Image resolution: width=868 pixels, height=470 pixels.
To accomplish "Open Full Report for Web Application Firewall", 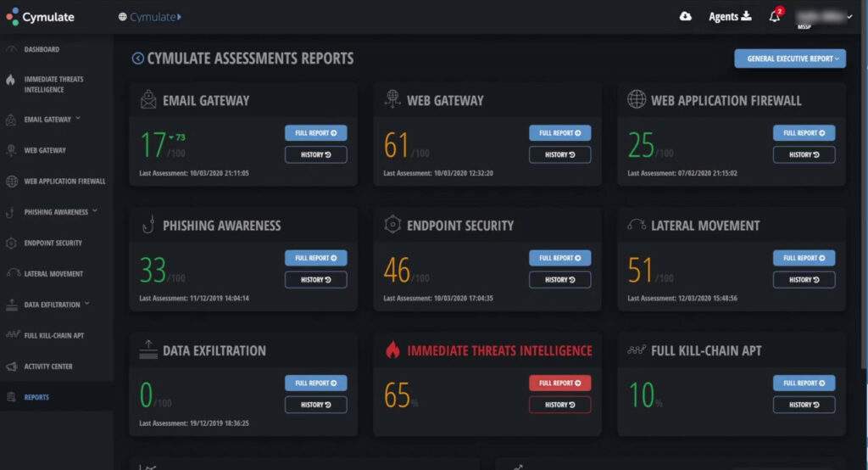I will [804, 133].
